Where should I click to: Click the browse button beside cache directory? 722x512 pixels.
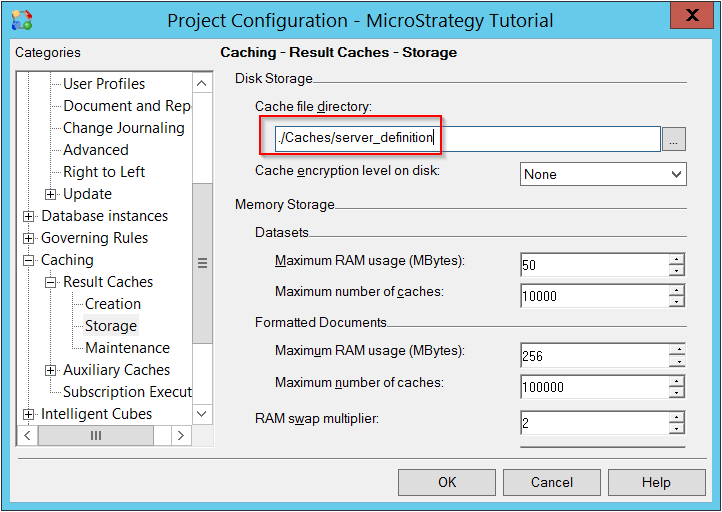pos(675,140)
